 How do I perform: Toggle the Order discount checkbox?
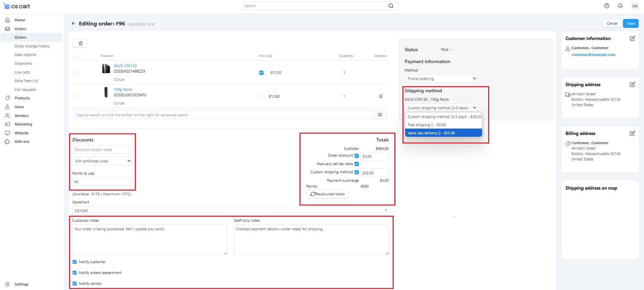(x=356, y=156)
